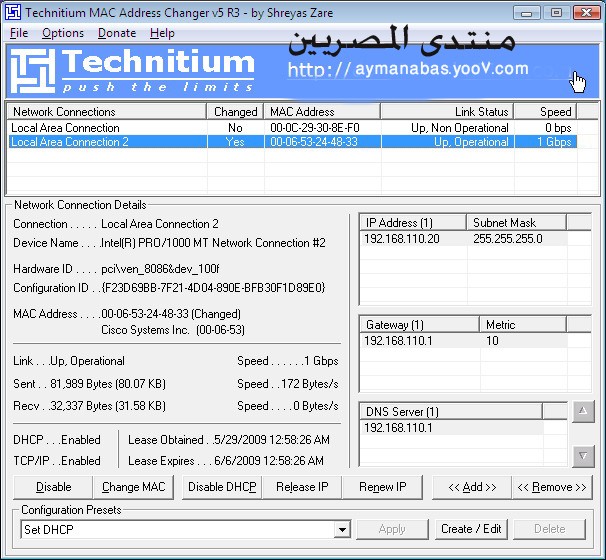Click the gateway metric value 10
The image size is (606, 560).
tap(492, 341)
